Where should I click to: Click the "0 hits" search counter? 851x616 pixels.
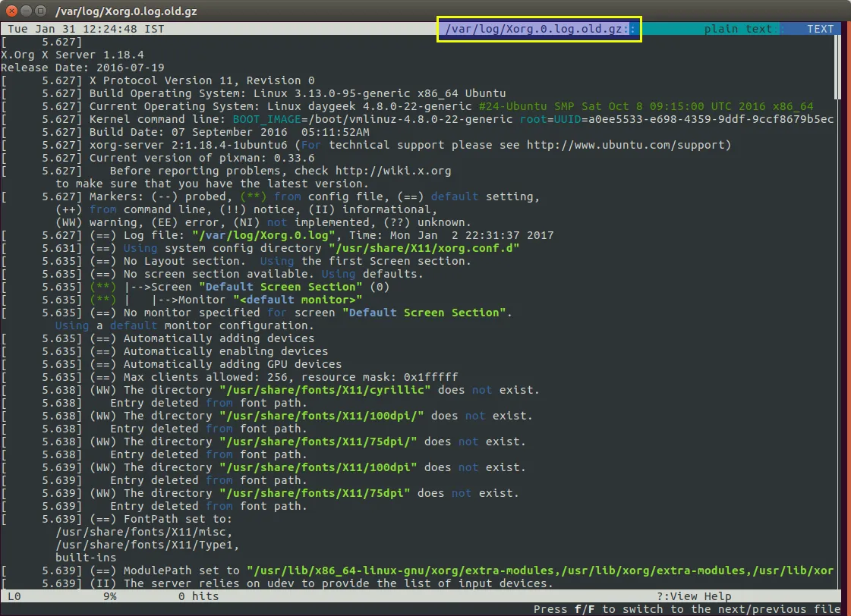(198, 596)
